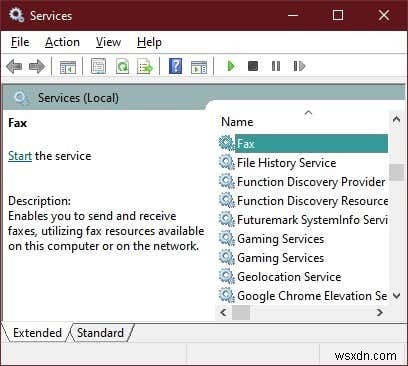Open the Help menu
The height and width of the screenshot is (366, 408).
[x=149, y=42]
